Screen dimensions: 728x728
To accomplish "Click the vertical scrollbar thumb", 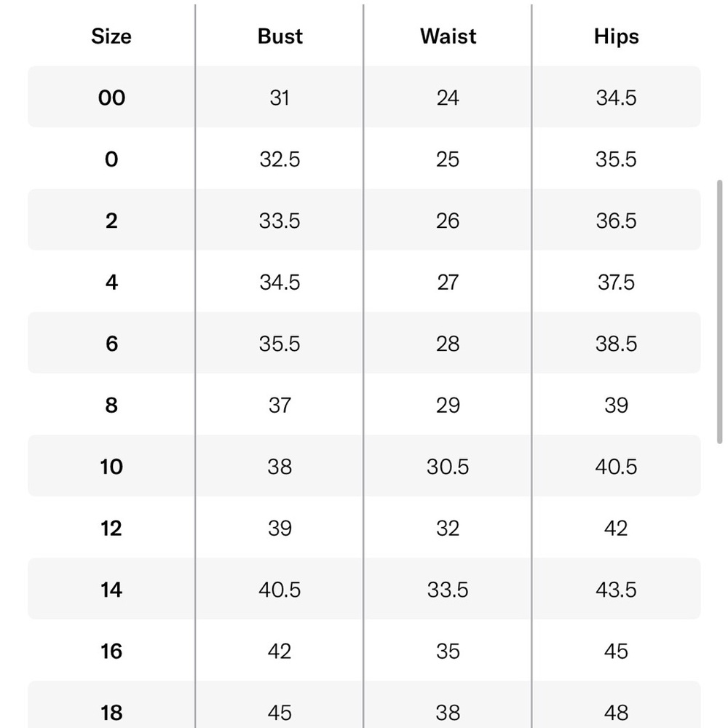I will click(720, 312).
